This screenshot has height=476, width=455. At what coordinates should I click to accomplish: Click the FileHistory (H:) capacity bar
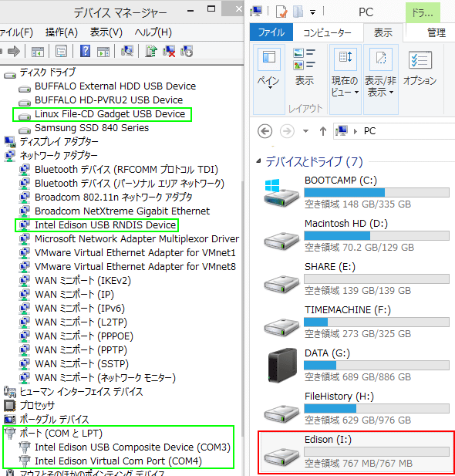pos(376,408)
